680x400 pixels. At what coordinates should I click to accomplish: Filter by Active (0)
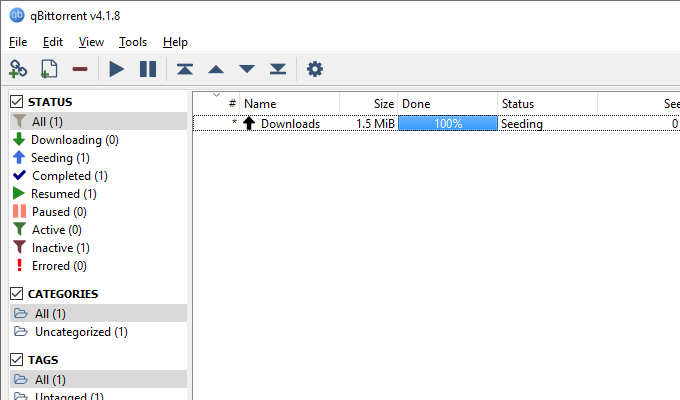point(98,230)
